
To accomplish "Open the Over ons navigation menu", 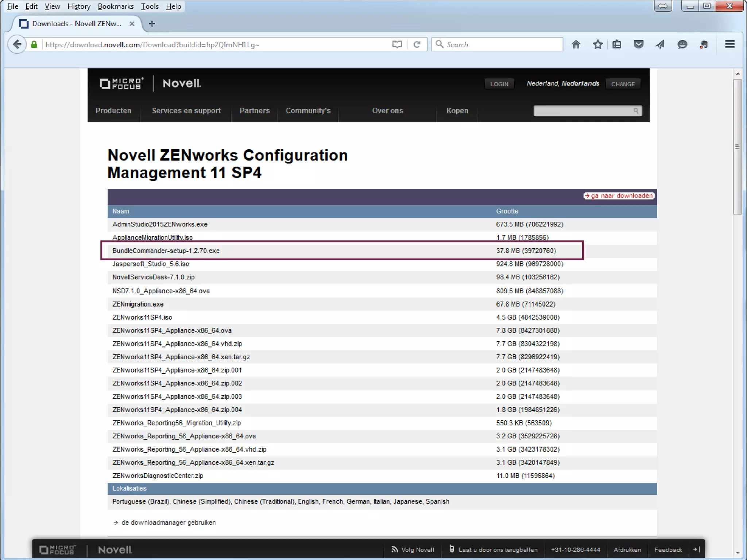I will (387, 111).
